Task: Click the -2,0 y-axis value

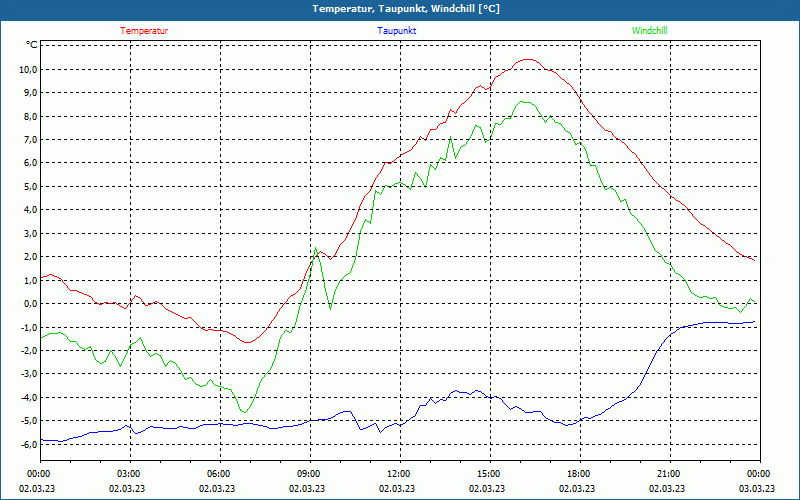Action: (x=28, y=351)
